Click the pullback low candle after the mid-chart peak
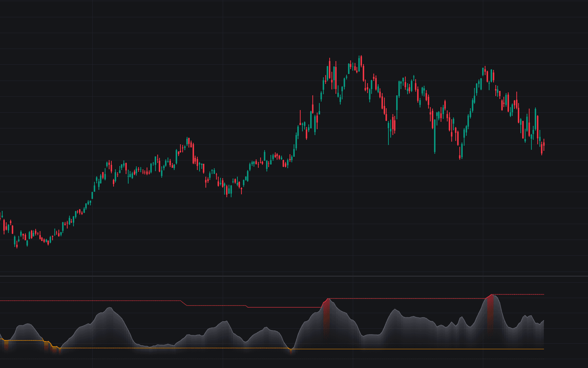Image resolution: width=588 pixels, height=368 pixels. [227, 190]
